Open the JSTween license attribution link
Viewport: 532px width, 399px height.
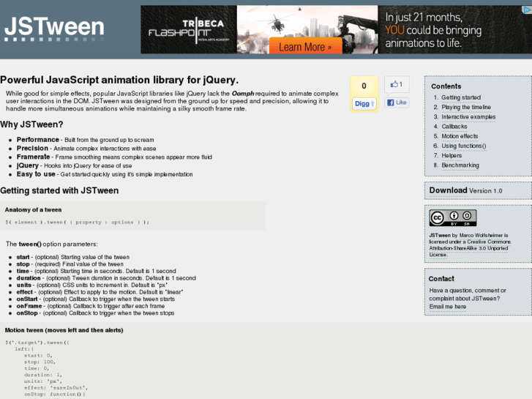(x=440, y=235)
